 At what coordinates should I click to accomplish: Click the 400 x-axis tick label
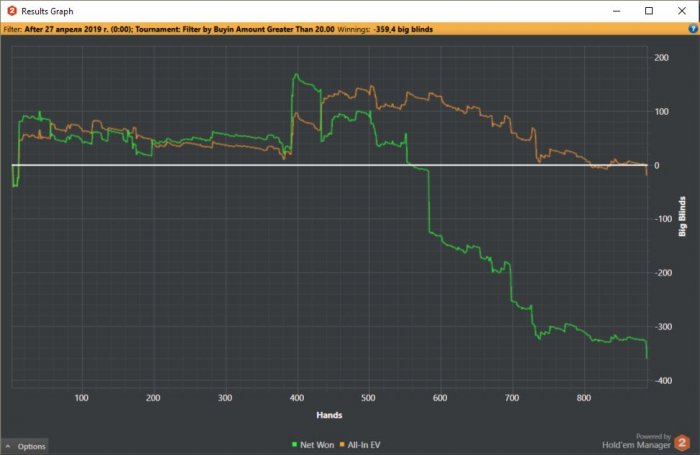(x=297, y=398)
